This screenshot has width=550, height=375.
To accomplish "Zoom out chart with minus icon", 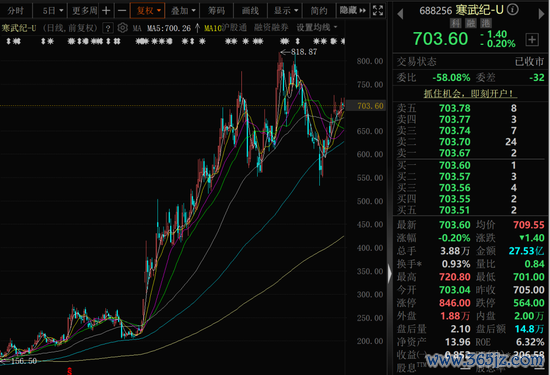I will tap(122, 11).
